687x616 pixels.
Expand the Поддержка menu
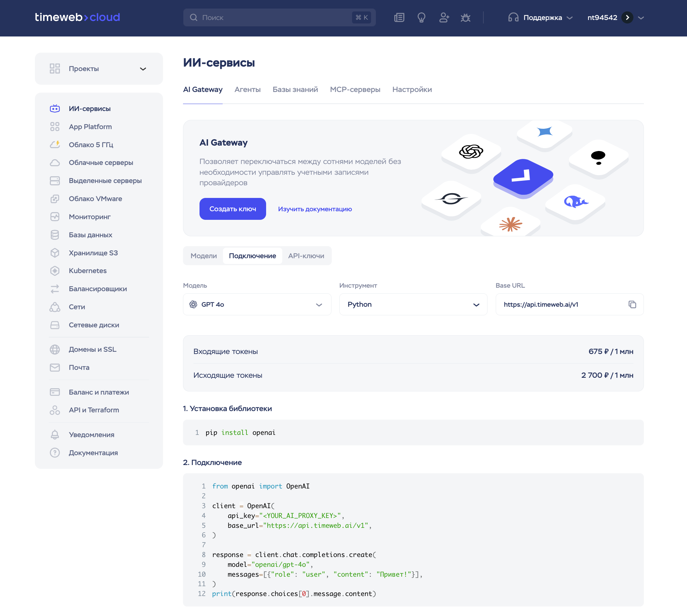541,17
